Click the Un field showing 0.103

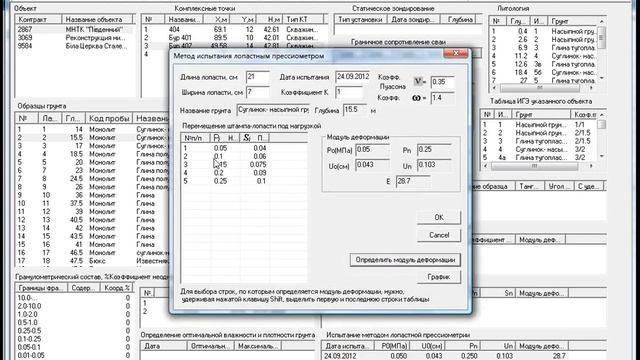pos(434,165)
